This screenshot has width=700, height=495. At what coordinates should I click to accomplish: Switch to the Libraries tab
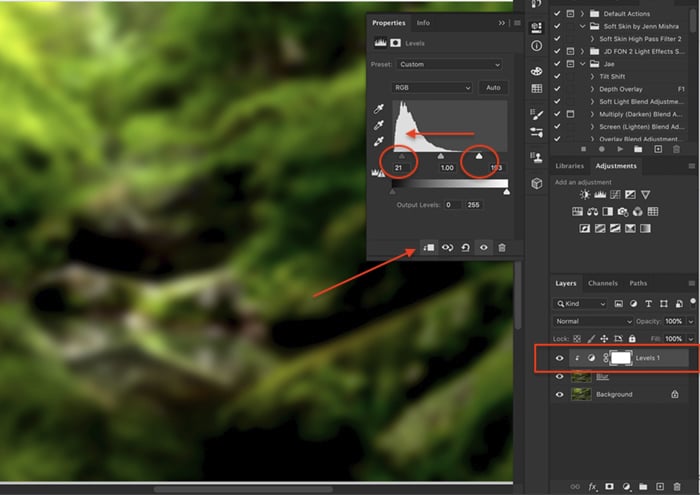pos(570,166)
